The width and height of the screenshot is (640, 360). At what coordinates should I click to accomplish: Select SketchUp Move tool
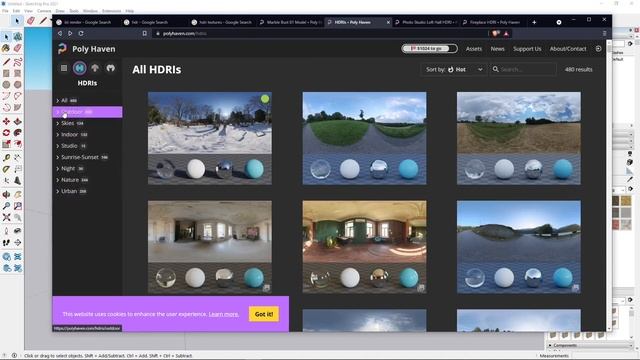pos(6,121)
